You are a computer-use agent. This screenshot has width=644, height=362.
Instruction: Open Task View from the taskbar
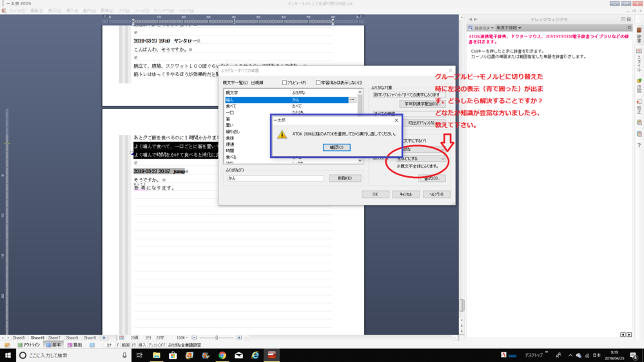coord(139,356)
